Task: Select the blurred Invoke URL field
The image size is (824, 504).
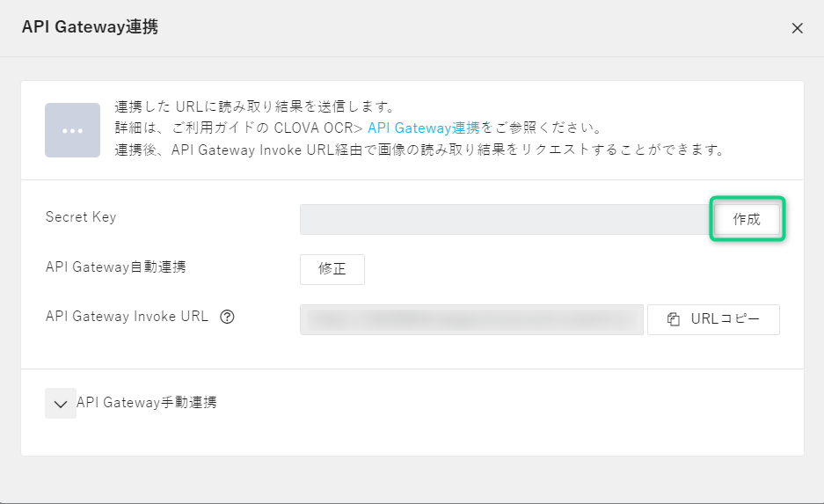Action: [471, 320]
